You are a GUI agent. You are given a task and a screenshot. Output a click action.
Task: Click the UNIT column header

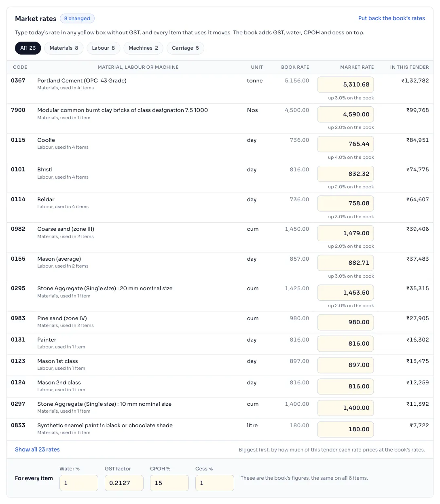tap(257, 67)
